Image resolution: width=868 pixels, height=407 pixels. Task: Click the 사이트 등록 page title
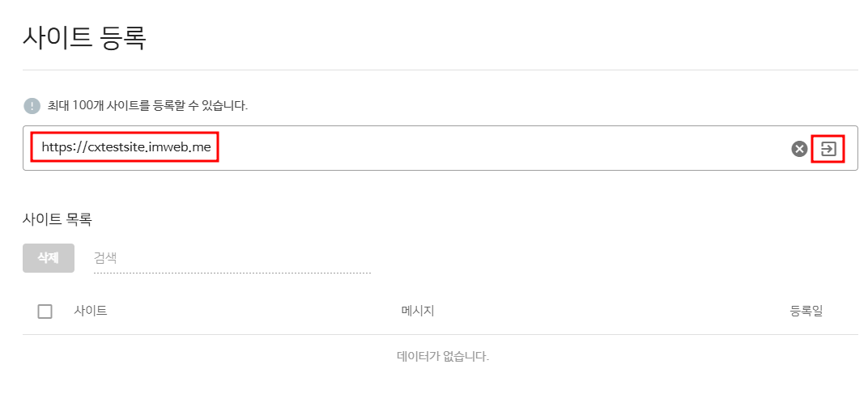click(x=84, y=38)
